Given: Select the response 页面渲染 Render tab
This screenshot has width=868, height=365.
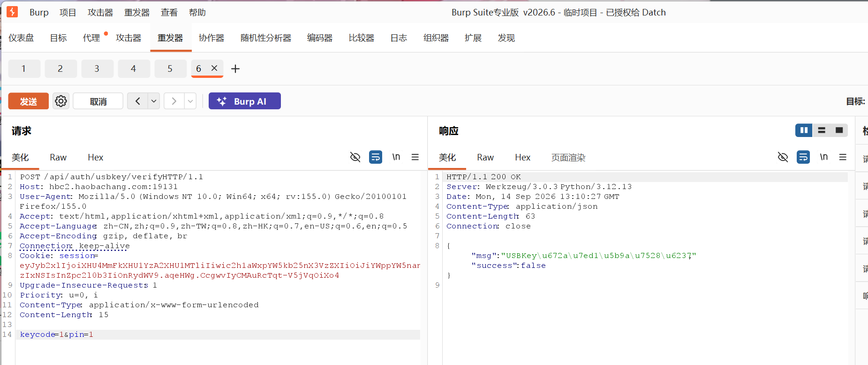Looking at the screenshot, I should [568, 158].
